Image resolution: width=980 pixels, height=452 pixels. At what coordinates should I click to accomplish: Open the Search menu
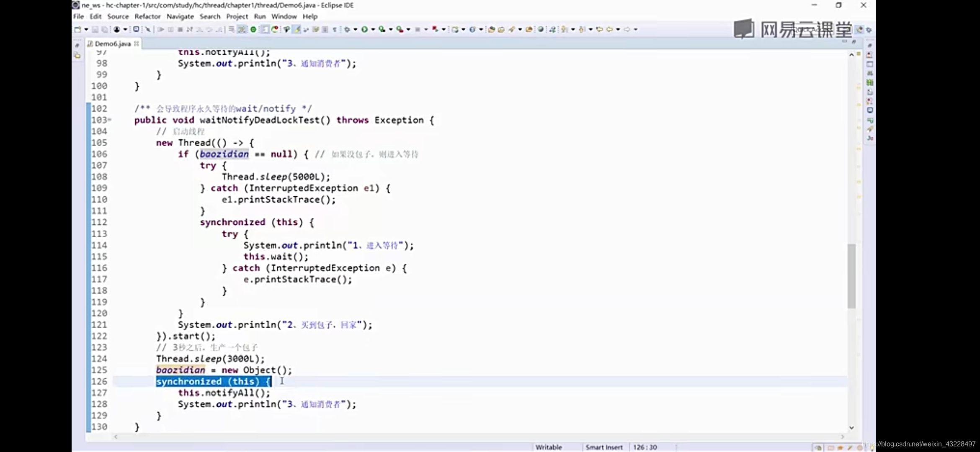(210, 16)
